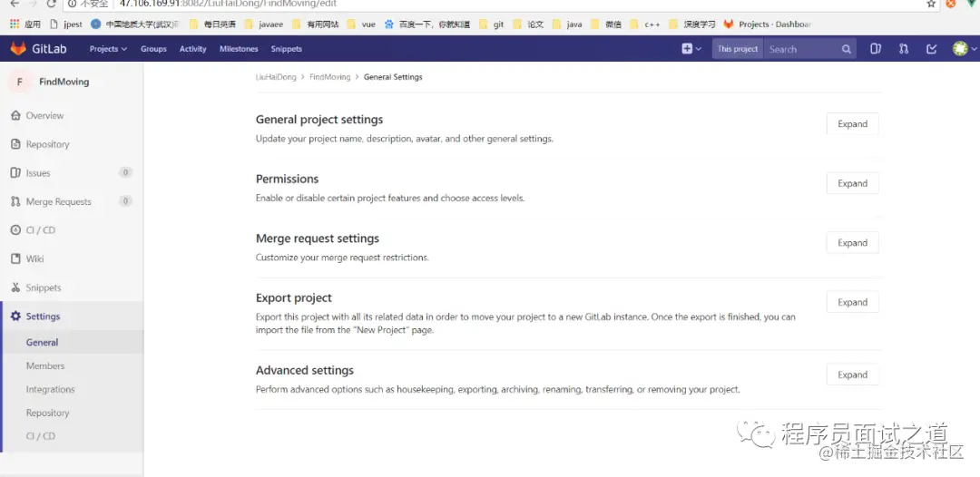Click the browser reload icon

coord(51,4)
